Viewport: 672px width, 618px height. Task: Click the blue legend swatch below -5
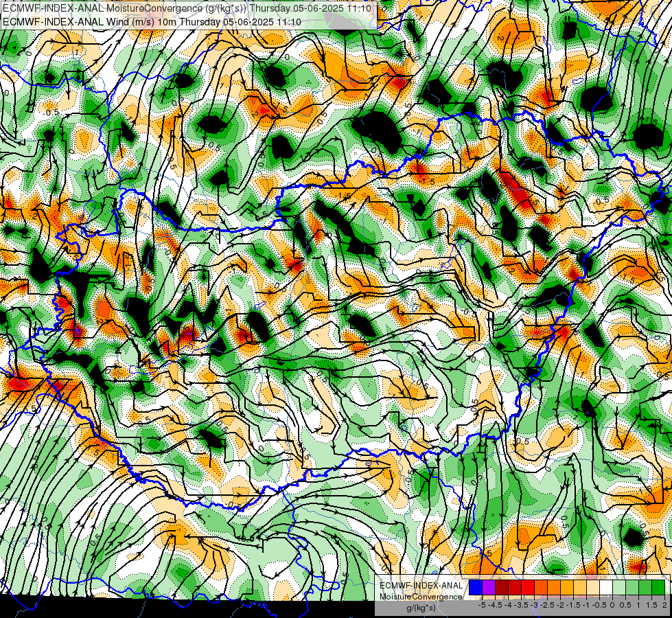476,587
